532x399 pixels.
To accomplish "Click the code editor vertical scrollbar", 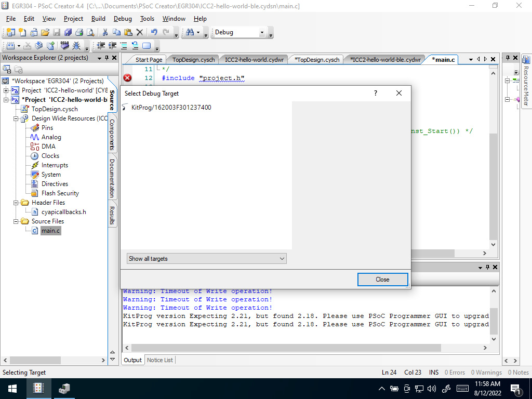I will click(x=494, y=187).
